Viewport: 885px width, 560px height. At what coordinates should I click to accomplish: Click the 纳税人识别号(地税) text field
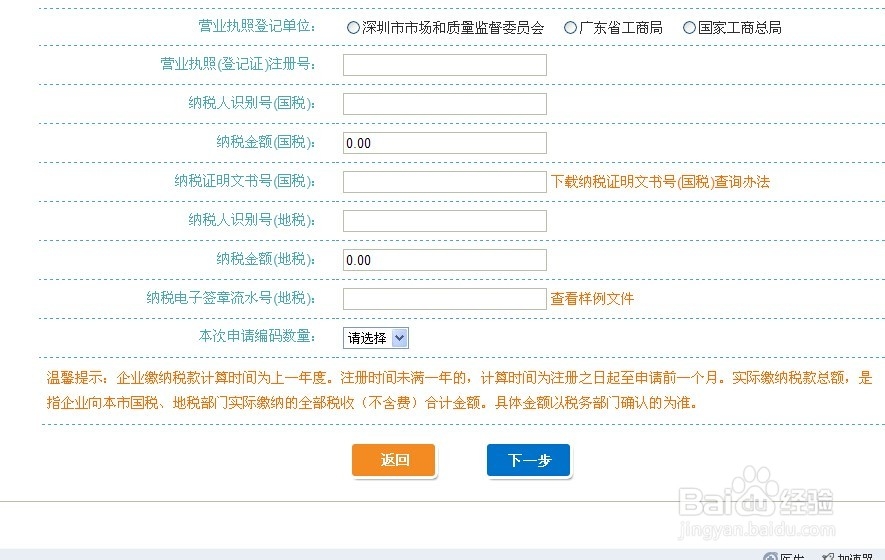444,221
